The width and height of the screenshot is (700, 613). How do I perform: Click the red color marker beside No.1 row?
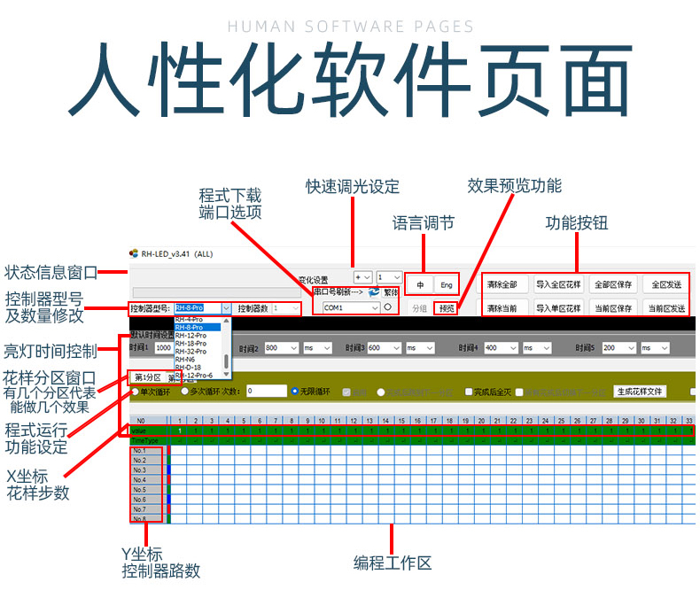click(x=168, y=451)
